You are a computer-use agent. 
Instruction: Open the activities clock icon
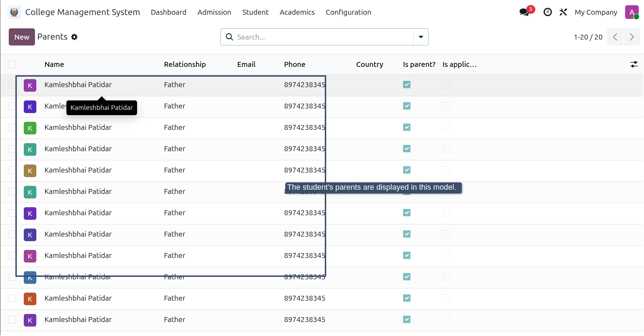pos(548,12)
